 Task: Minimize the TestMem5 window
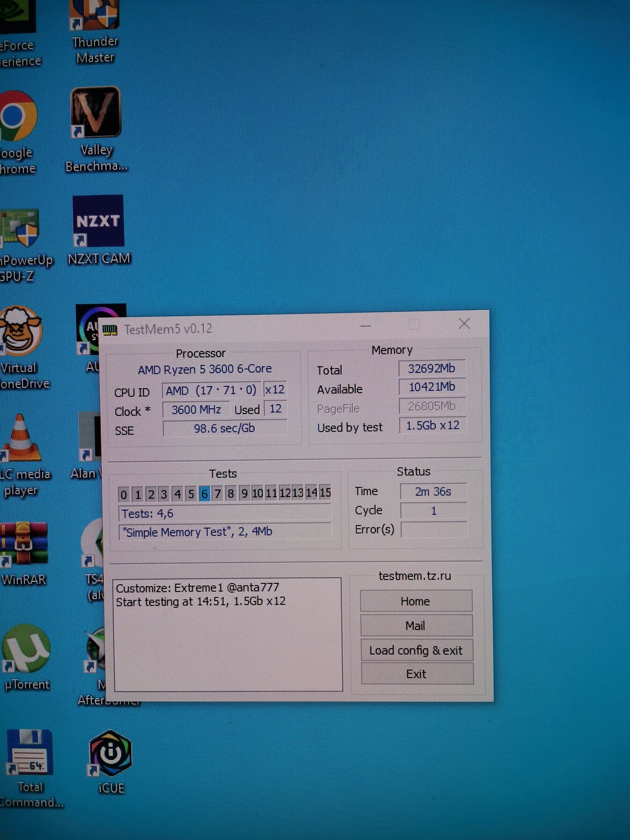(x=366, y=325)
